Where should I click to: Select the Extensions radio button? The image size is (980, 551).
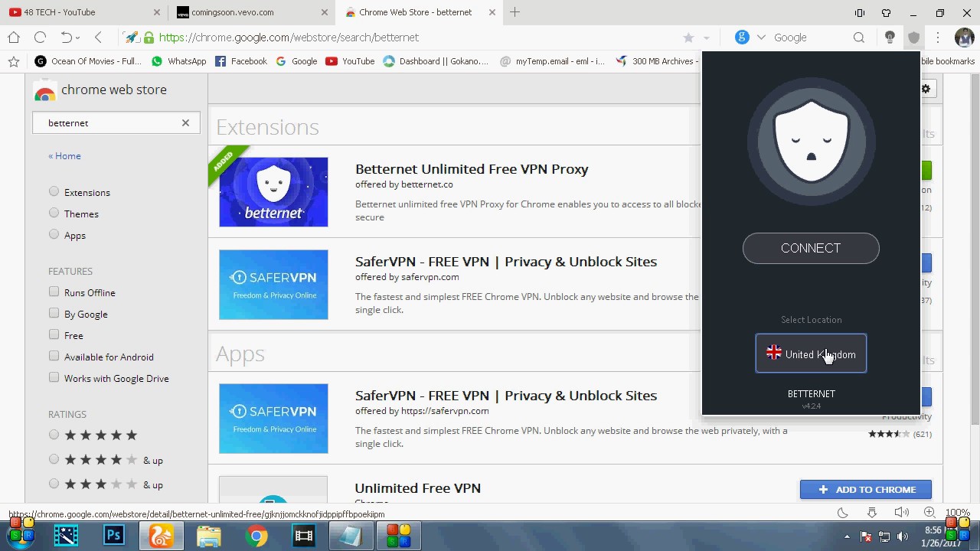54,191
